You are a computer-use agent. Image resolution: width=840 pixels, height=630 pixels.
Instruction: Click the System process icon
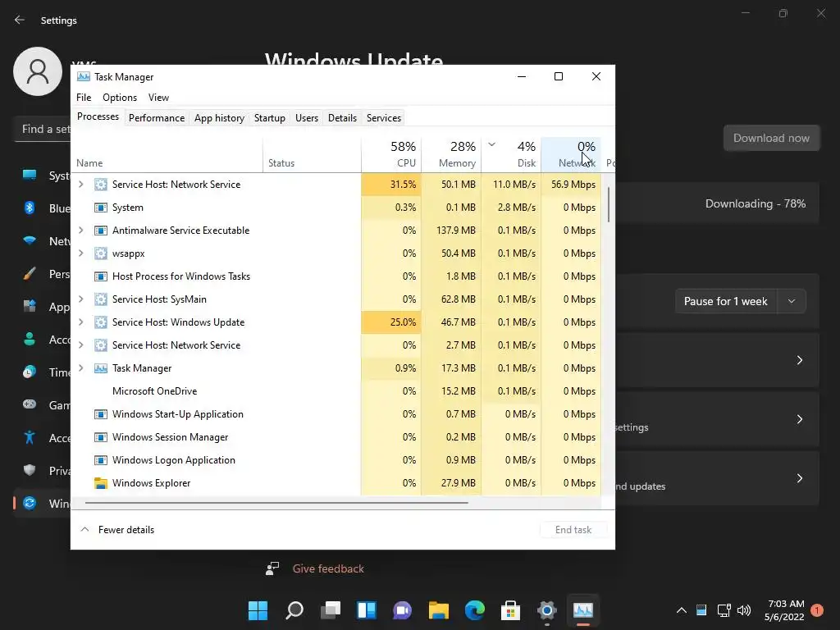pos(101,208)
